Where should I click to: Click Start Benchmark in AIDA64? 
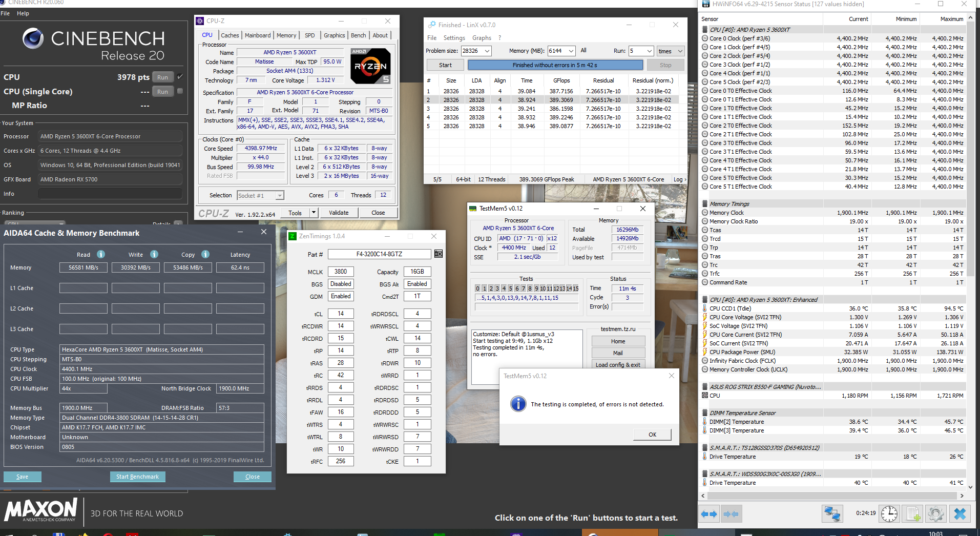(x=137, y=477)
